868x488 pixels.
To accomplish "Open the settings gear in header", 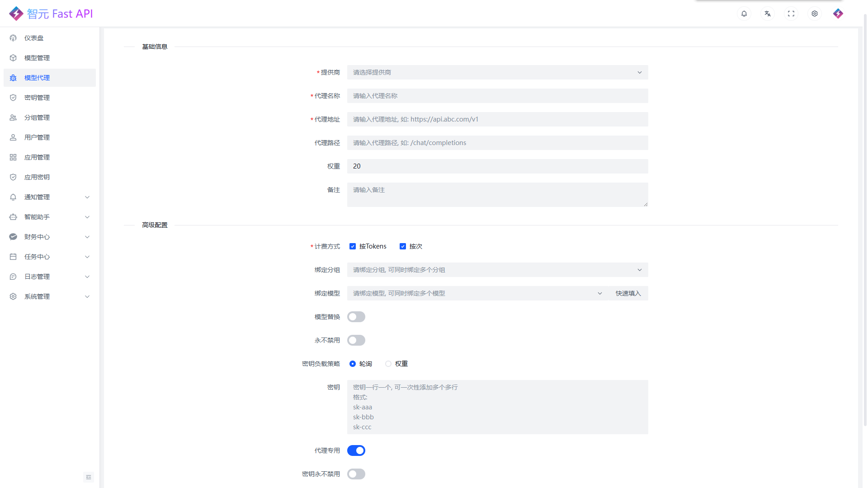I will point(815,14).
